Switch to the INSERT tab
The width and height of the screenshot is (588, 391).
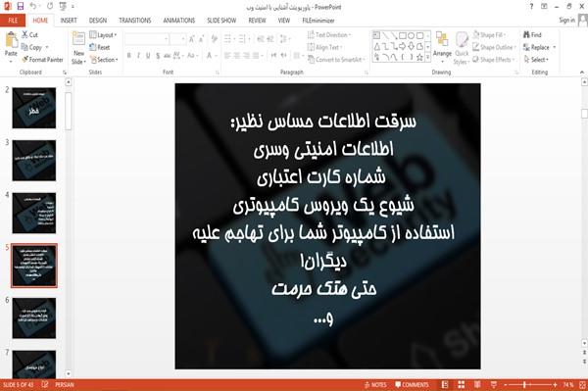click(x=69, y=21)
